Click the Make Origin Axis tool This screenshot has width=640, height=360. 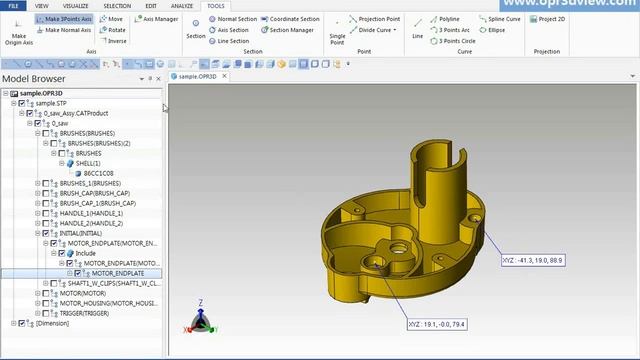(x=19, y=32)
